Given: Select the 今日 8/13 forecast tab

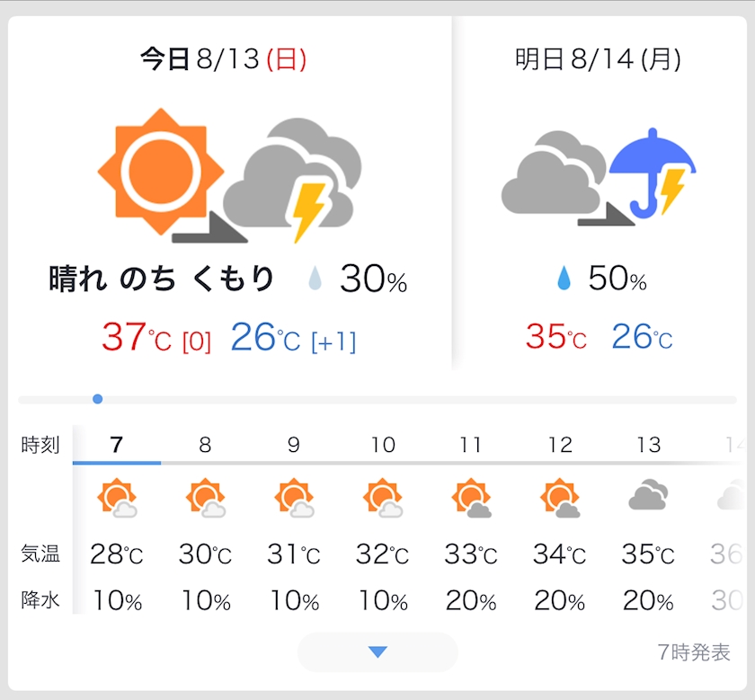Looking at the screenshot, I should click(x=223, y=60).
